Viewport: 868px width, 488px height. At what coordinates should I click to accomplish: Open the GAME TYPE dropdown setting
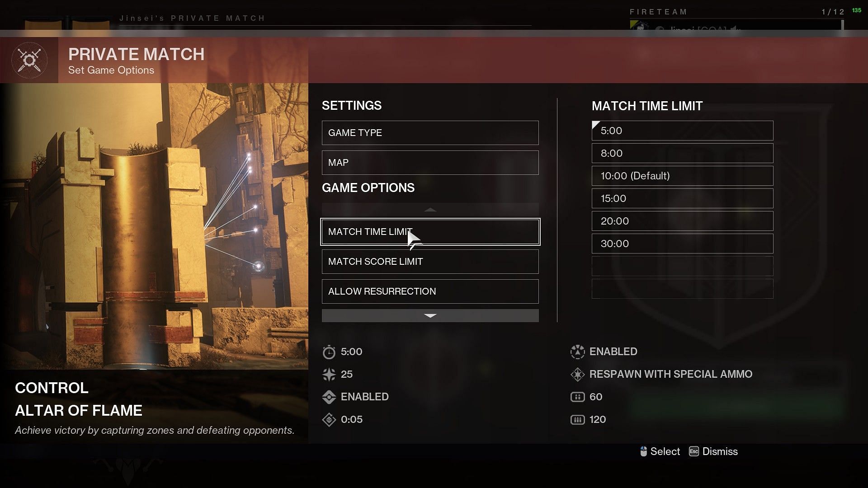tap(430, 132)
